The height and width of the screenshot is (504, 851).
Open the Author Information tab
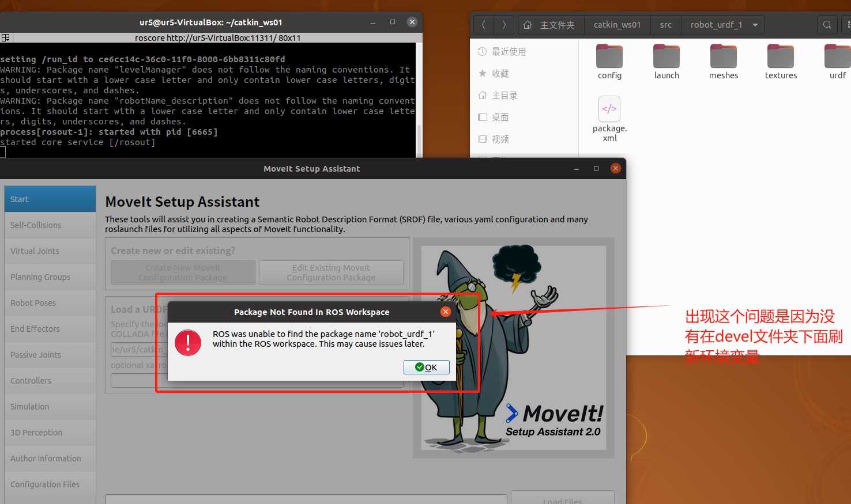(50, 458)
